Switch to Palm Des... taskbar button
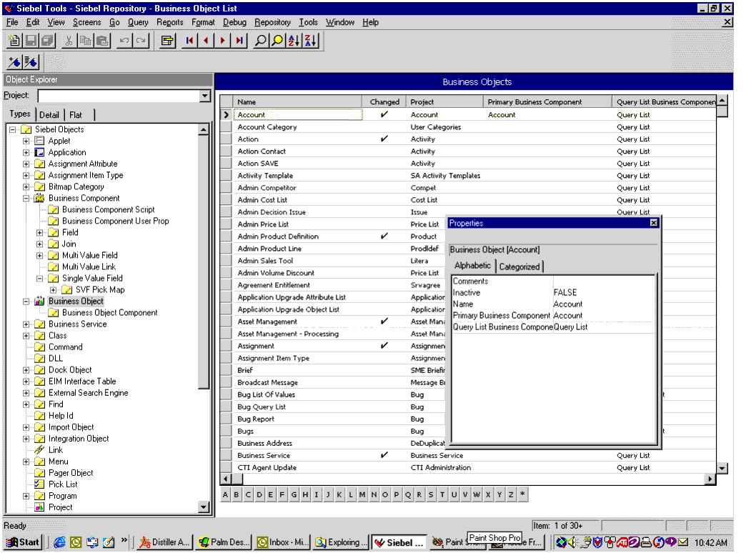 click(224, 542)
